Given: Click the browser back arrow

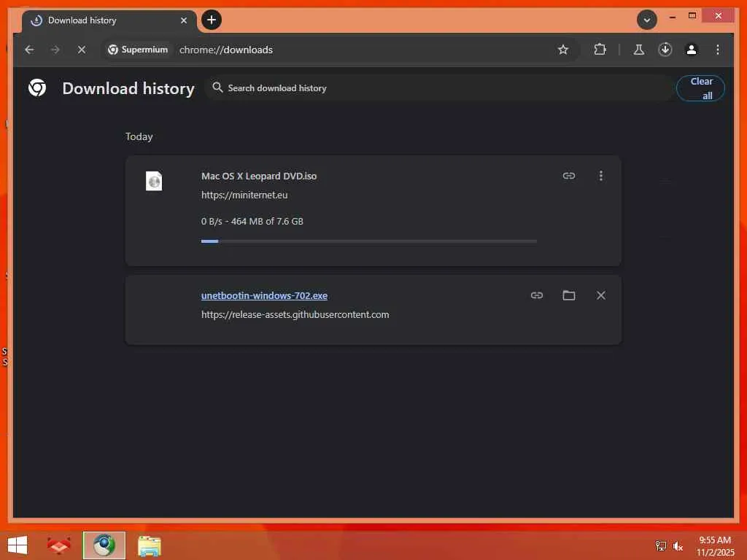Looking at the screenshot, I should [29, 50].
